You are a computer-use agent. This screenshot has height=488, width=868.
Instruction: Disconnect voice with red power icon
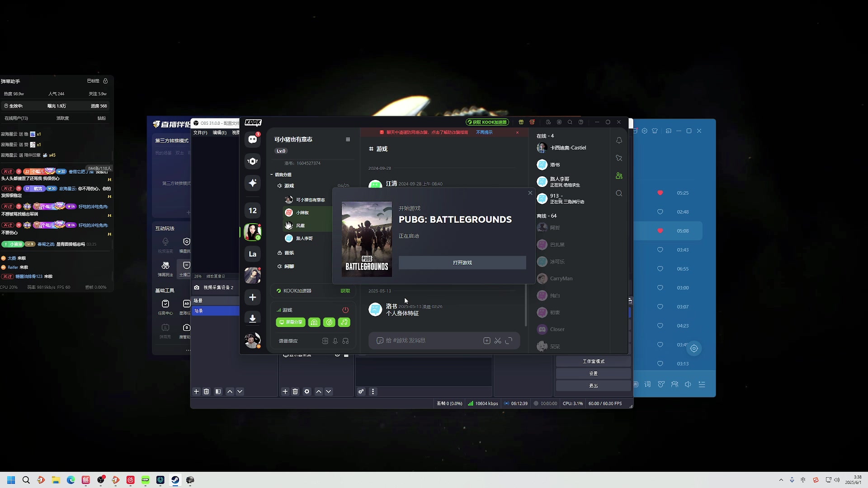pos(345,310)
